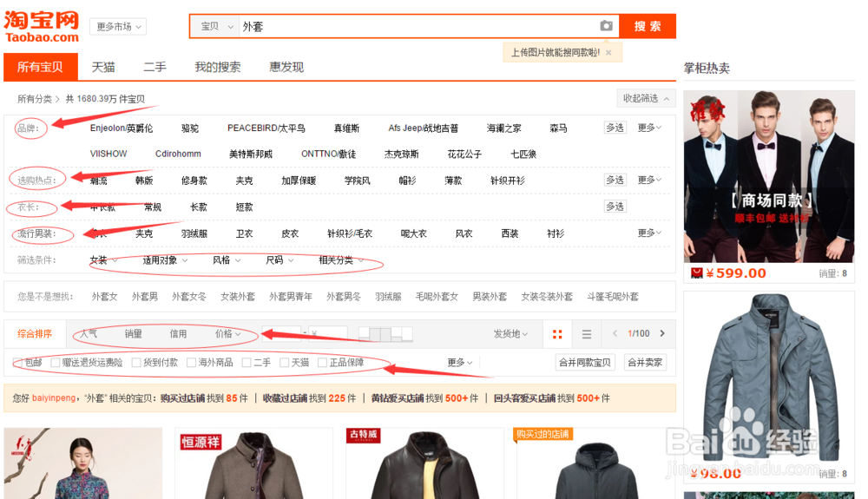Click the camera image search icon
The image size is (868, 499).
point(606,26)
